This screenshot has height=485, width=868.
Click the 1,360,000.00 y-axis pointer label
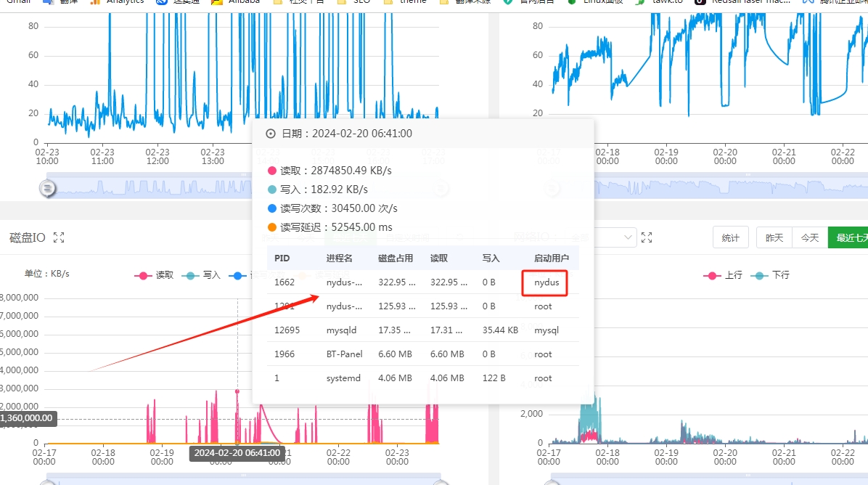(x=27, y=418)
